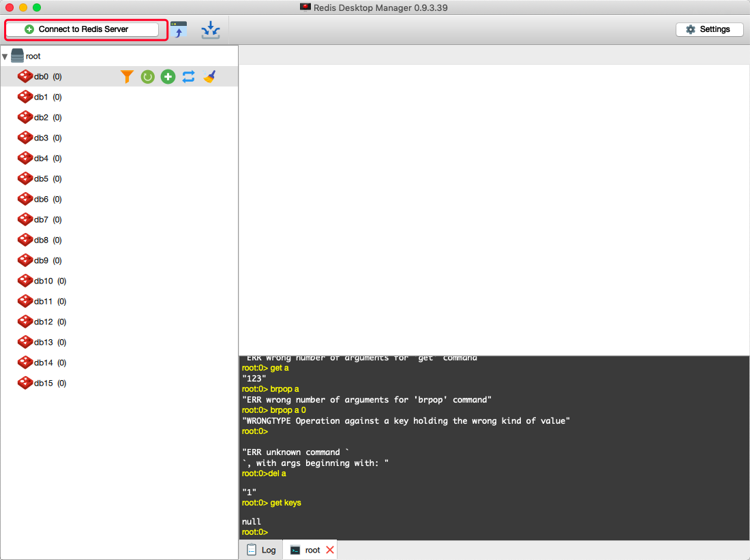Click the export connections icon
Screen dimensions: 750x560
click(211, 29)
